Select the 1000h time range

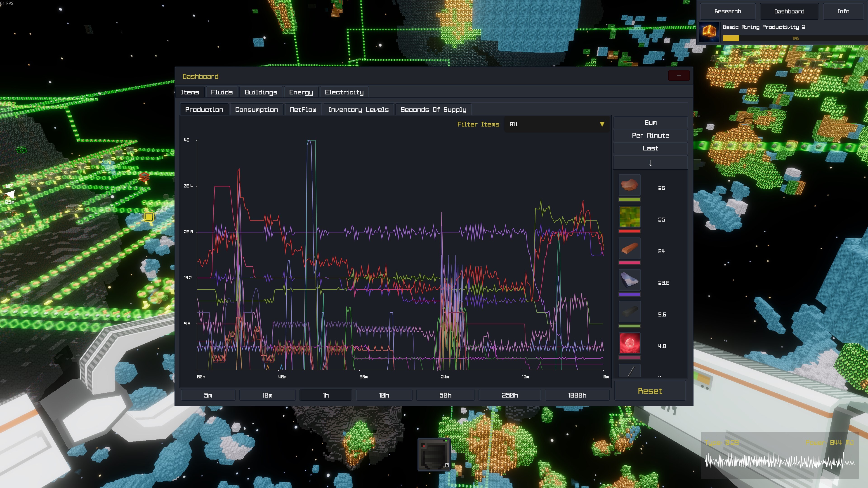tap(577, 395)
